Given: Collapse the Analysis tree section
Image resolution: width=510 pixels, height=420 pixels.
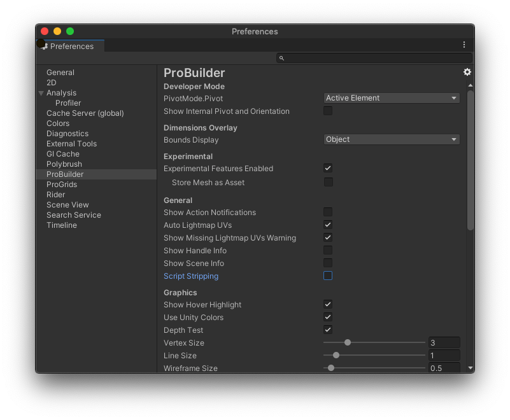Looking at the screenshot, I should pos(41,93).
